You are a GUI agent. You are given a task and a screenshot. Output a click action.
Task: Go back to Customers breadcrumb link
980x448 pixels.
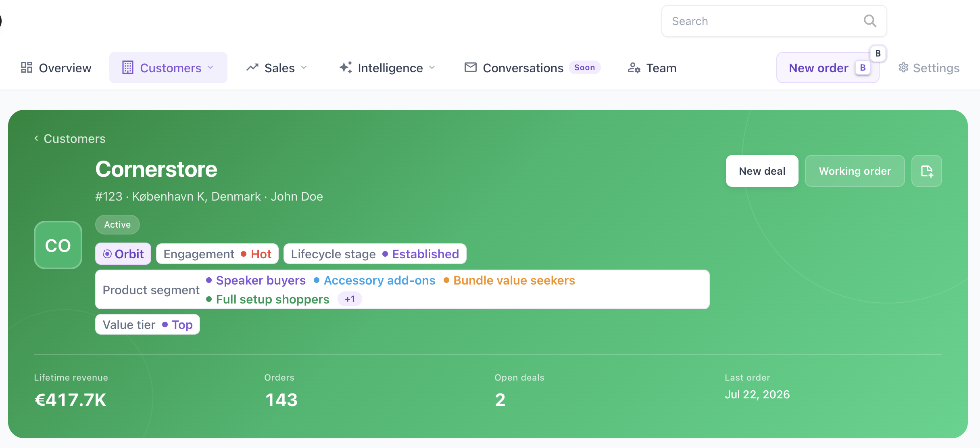[x=75, y=138]
